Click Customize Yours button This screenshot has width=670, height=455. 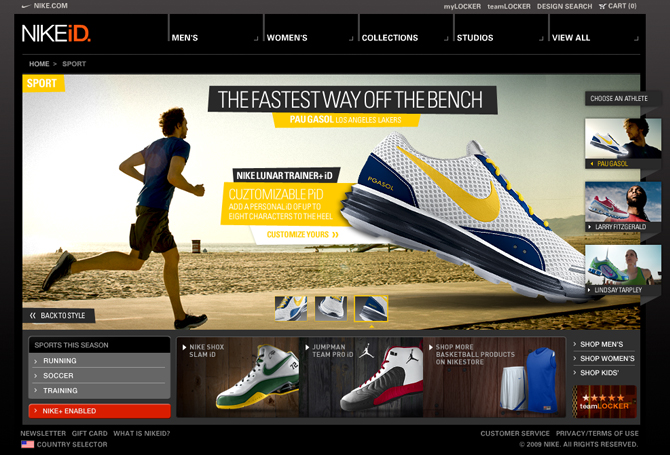tap(303, 235)
